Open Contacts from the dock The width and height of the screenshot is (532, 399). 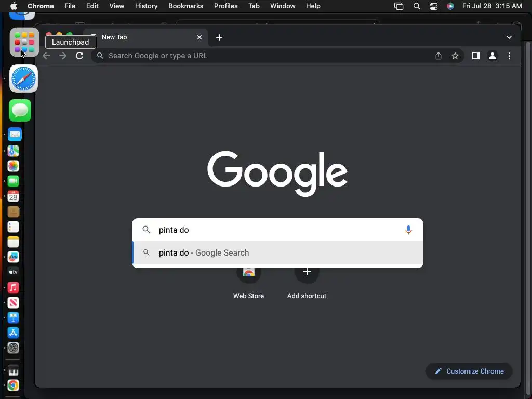pos(13,212)
